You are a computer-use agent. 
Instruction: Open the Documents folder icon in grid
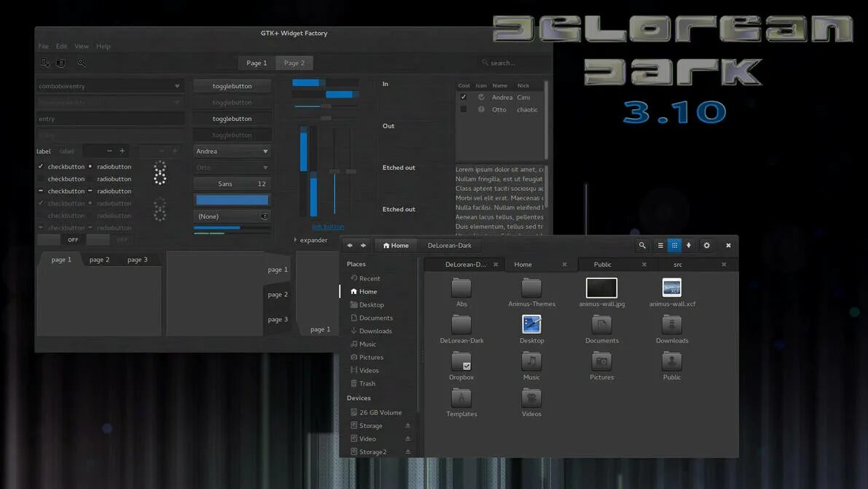pos(602,324)
